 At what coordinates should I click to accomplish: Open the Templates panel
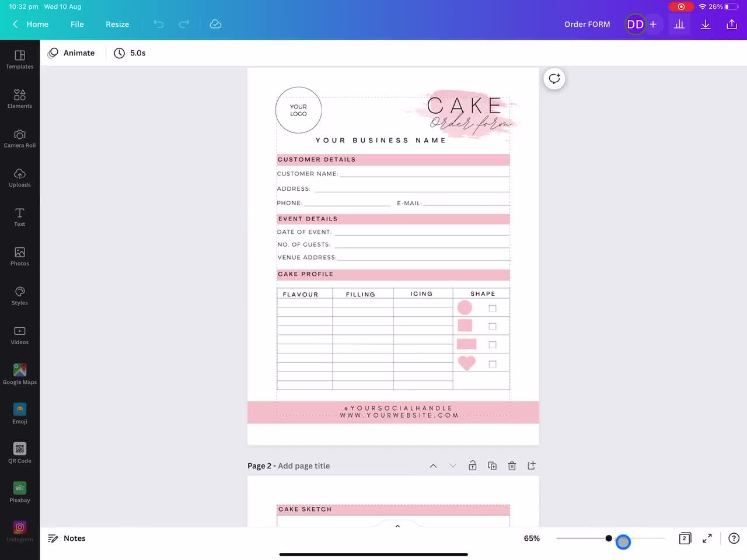point(20,60)
